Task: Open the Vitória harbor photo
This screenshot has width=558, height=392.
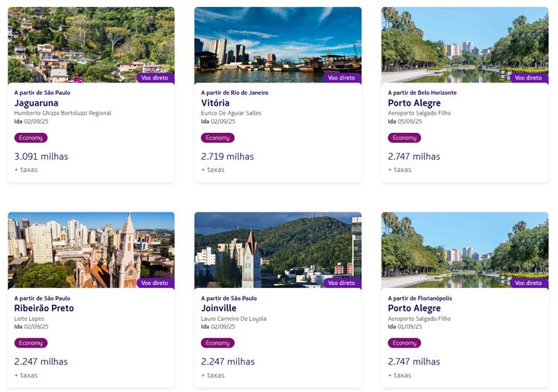Action: 278,45
